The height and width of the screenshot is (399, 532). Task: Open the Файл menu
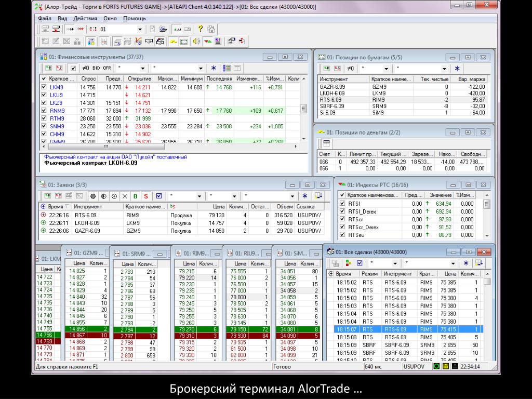[45, 18]
